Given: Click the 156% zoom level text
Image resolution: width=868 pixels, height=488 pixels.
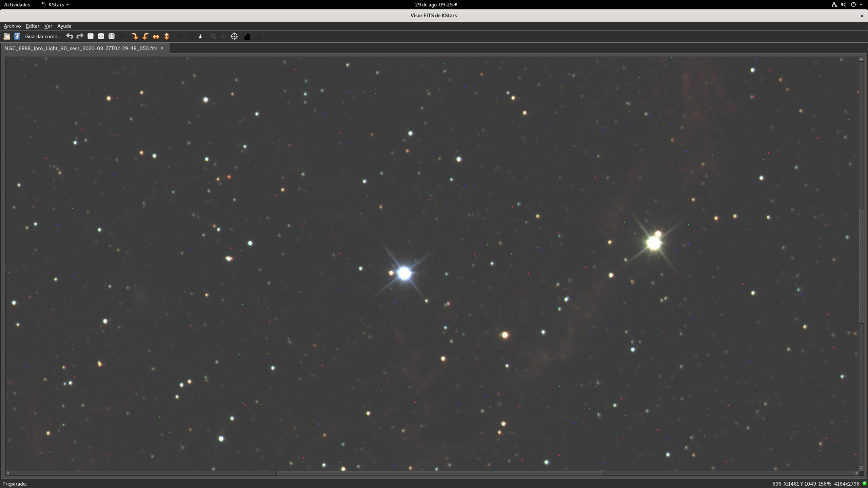Looking at the screenshot, I should tap(825, 484).
